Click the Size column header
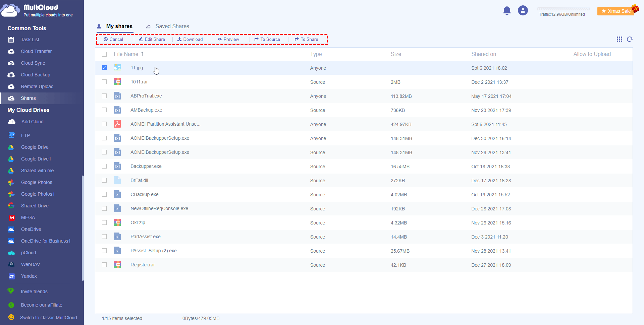 (x=396, y=54)
